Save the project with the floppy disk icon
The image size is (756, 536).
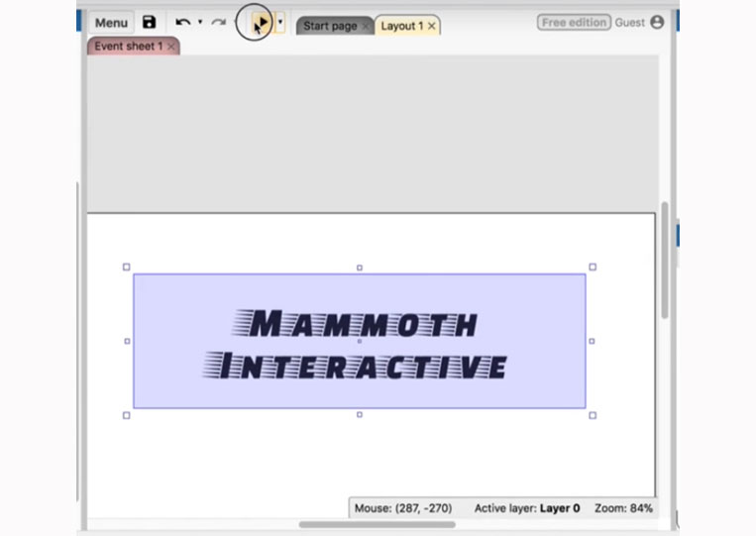(149, 22)
